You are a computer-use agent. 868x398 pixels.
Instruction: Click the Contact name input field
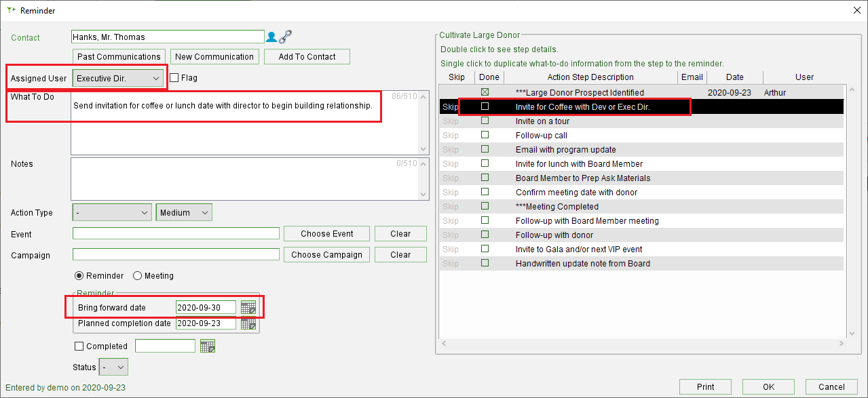click(x=168, y=37)
